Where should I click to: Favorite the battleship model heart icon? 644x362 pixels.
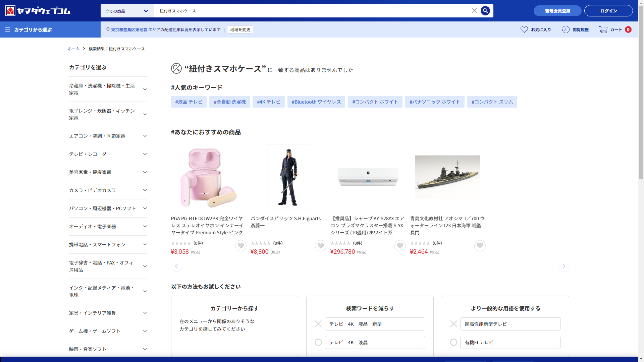click(x=480, y=246)
